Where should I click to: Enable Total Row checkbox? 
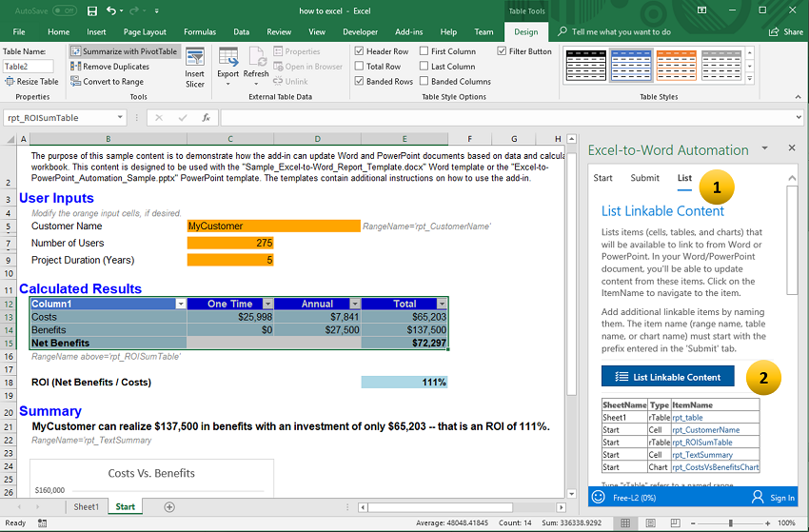tap(359, 66)
